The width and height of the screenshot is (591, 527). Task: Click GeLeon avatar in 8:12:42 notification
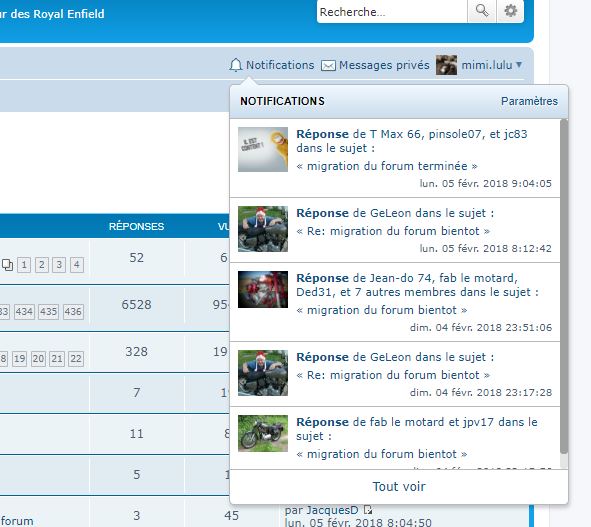point(263,229)
